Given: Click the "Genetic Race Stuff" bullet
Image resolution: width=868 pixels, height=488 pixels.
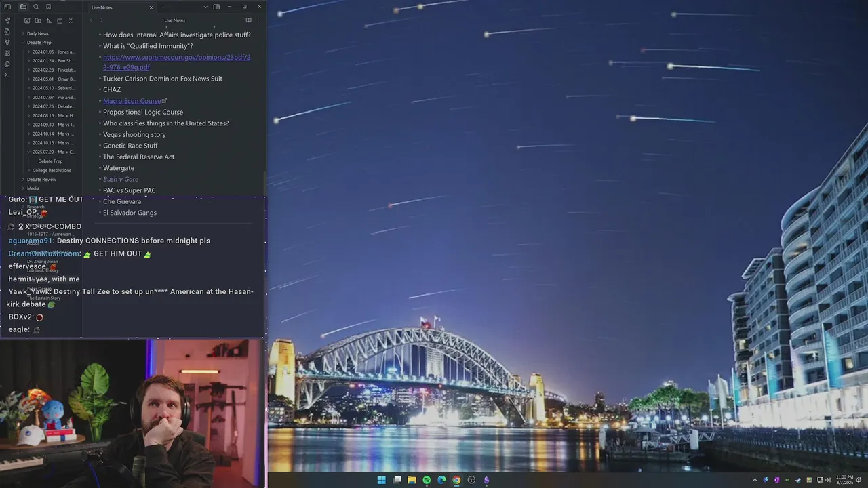Looking at the screenshot, I should pyautogui.click(x=130, y=146).
